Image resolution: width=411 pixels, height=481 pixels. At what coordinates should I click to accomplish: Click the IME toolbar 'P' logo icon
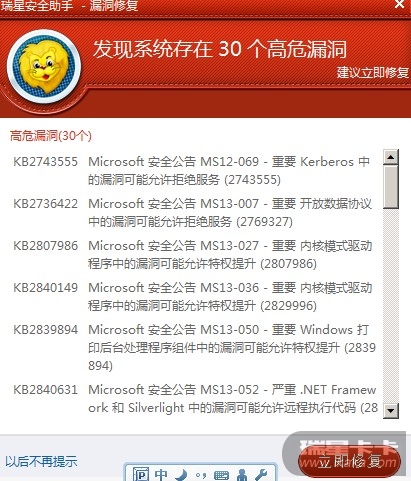click(x=140, y=474)
